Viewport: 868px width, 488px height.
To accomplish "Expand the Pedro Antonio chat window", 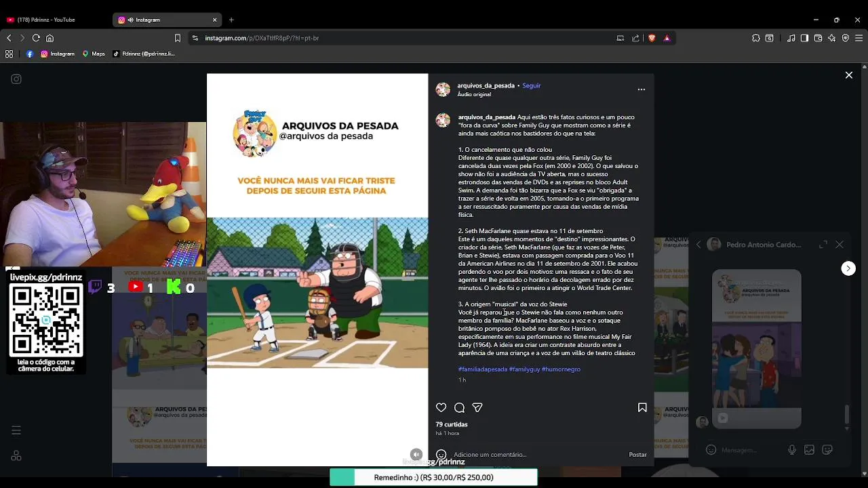I will tap(823, 245).
